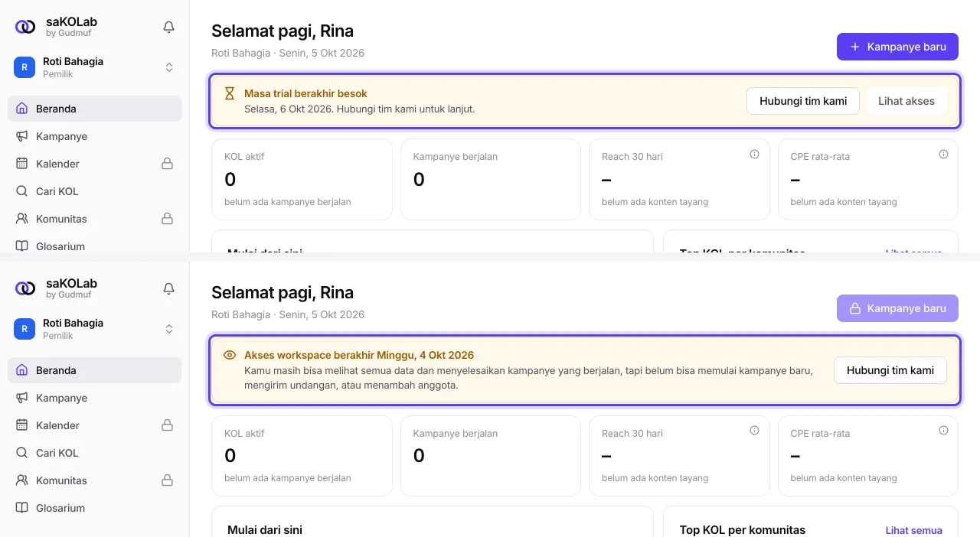Click the Komunitas lock icon in the upper sidebar
Viewport: 980px width, 537px height.
[167, 219]
